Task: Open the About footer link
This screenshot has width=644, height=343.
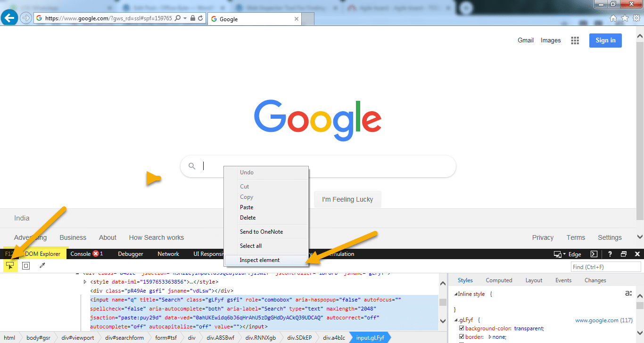Action: pyautogui.click(x=107, y=237)
